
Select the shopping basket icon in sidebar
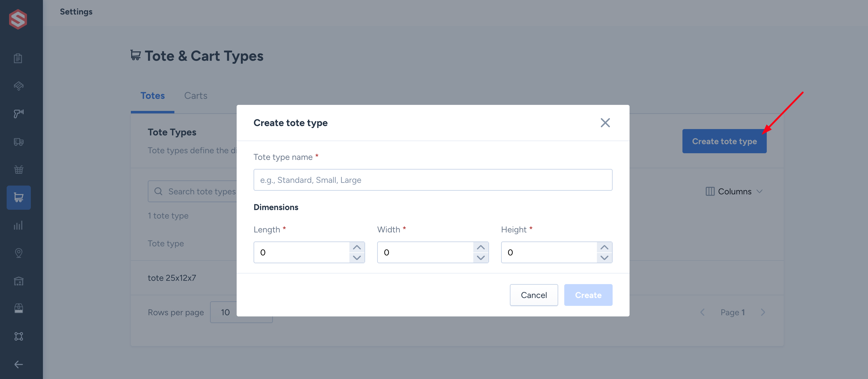[18, 170]
